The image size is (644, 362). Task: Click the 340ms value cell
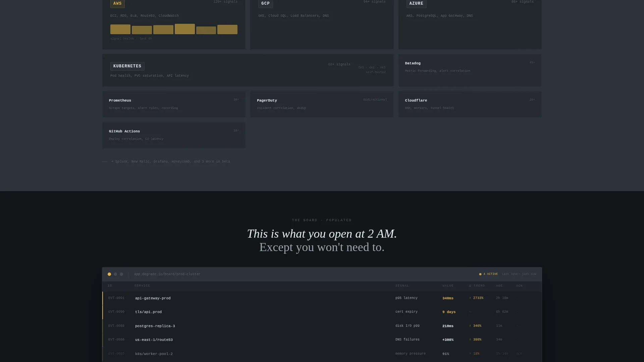click(448, 298)
